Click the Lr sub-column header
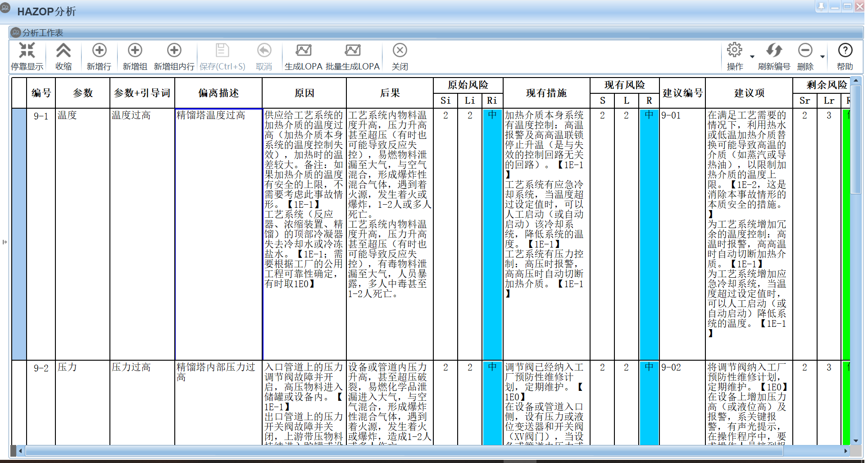This screenshot has width=868, height=463. (x=829, y=101)
